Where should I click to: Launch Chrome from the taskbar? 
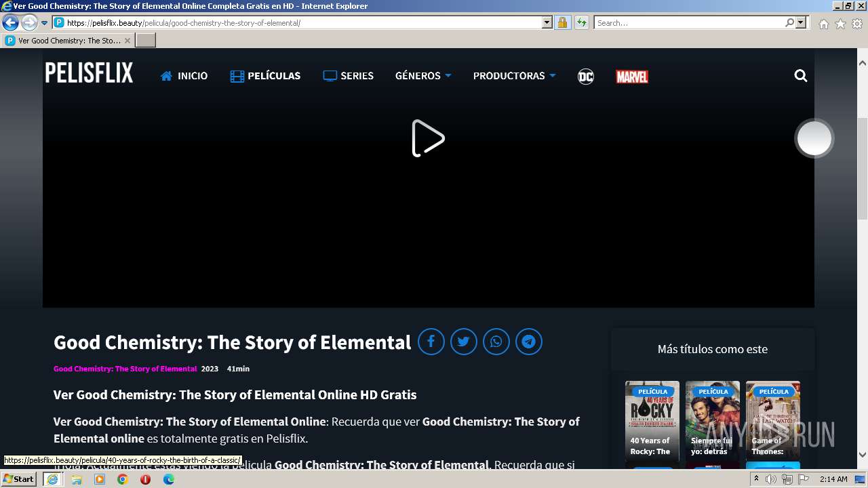pos(123,479)
